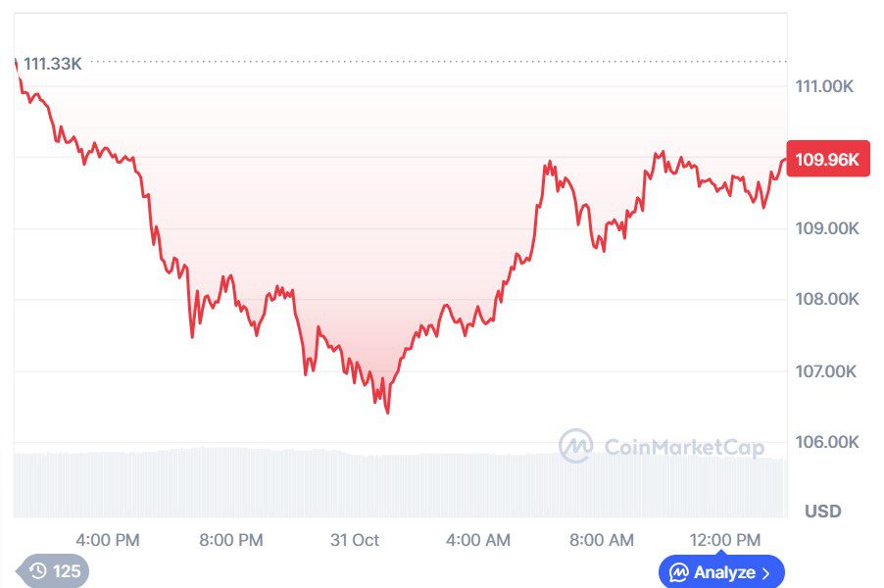Click the 125 history badge number
Image resolution: width=884 pixels, height=588 pixels.
click(x=67, y=571)
